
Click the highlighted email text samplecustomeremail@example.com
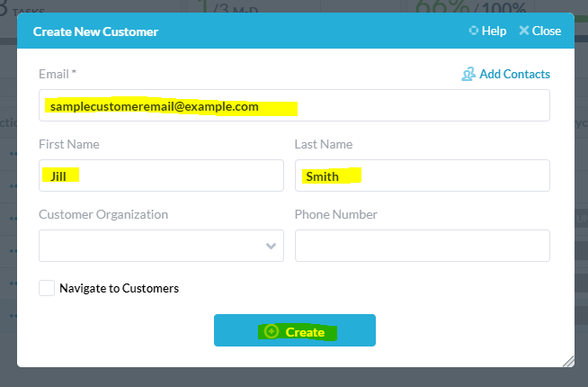pyautogui.click(x=155, y=106)
